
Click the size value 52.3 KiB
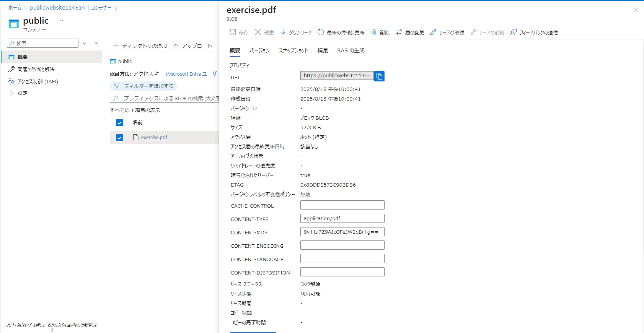coord(311,127)
